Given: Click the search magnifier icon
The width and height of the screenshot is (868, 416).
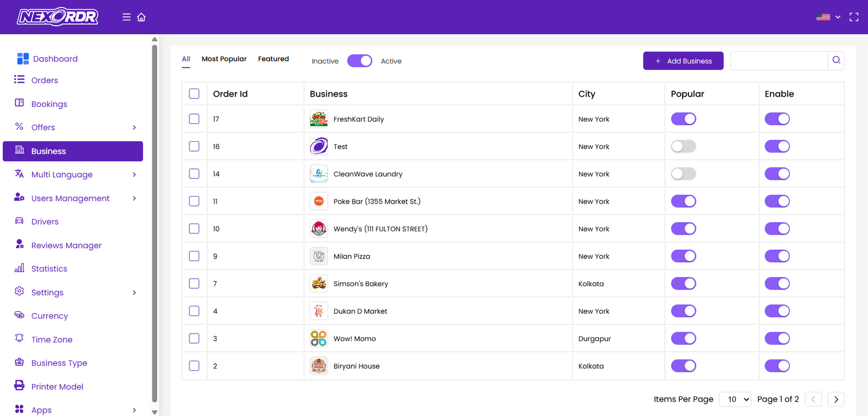Looking at the screenshot, I should 836,60.
